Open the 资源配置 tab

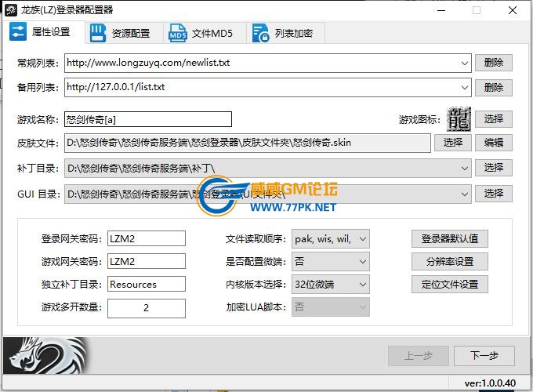click(x=124, y=33)
